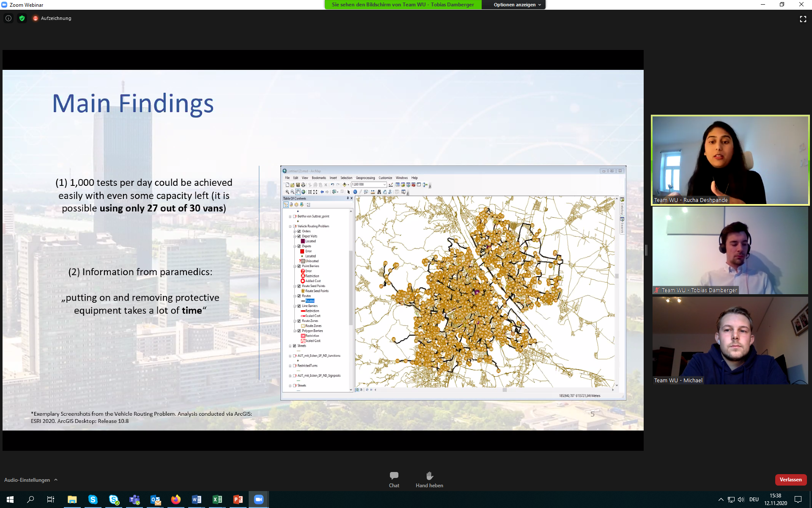Click the Zoom icon in taskbar
This screenshot has width=812, height=508.
click(258, 500)
